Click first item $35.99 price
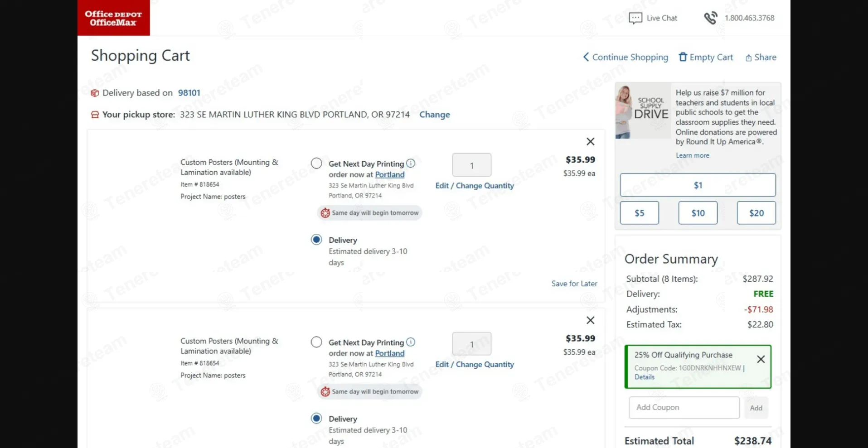The image size is (868, 448). point(580,159)
